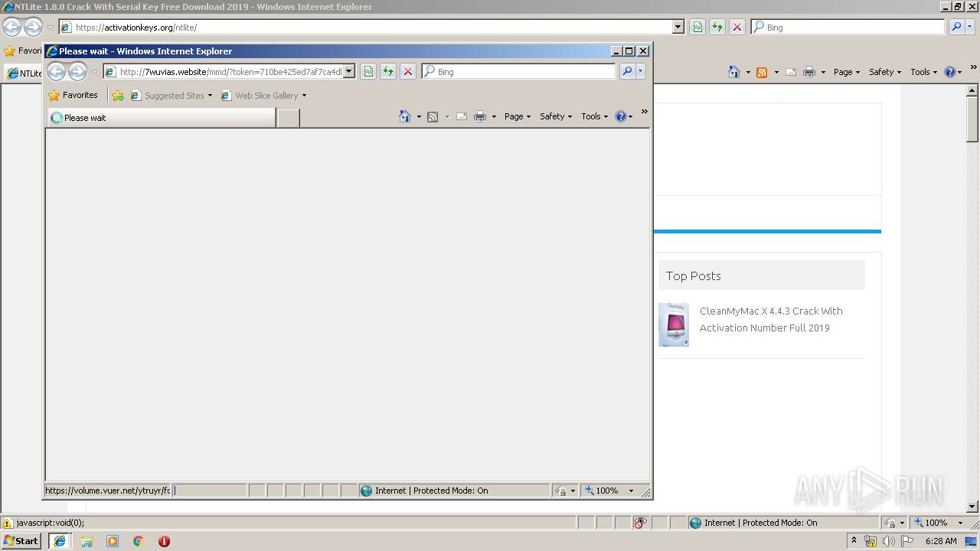Image resolution: width=980 pixels, height=551 pixels.
Task: Open Tools menu in popup window
Action: point(595,116)
